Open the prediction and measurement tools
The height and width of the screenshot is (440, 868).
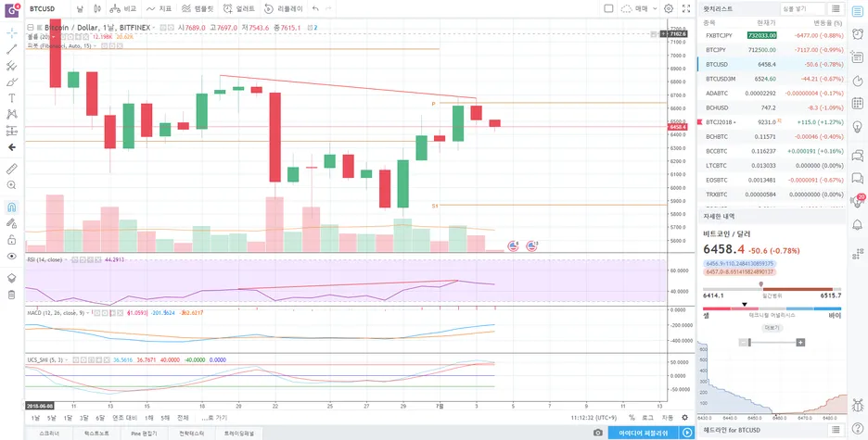click(x=12, y=131)
